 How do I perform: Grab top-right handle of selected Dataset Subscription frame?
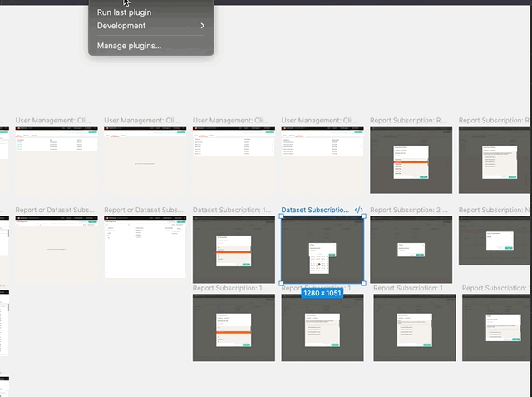coord(364,216)
